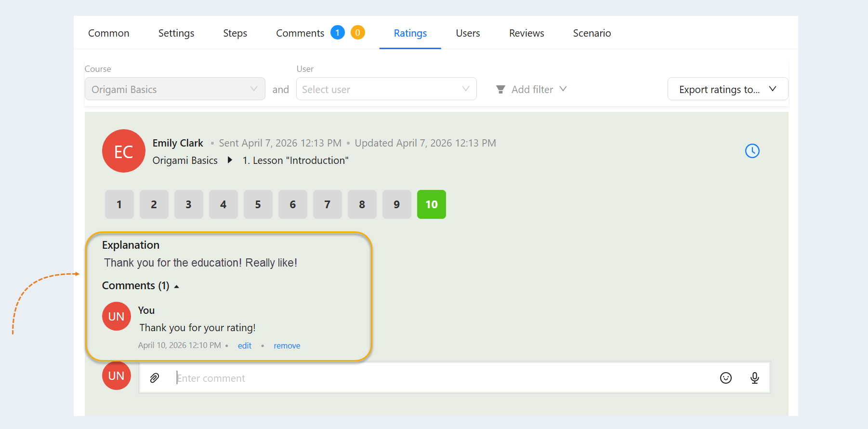Click Emily Clark's EC avatar
The height and width of the screenshot is (429, 868).
coord(124,151)
